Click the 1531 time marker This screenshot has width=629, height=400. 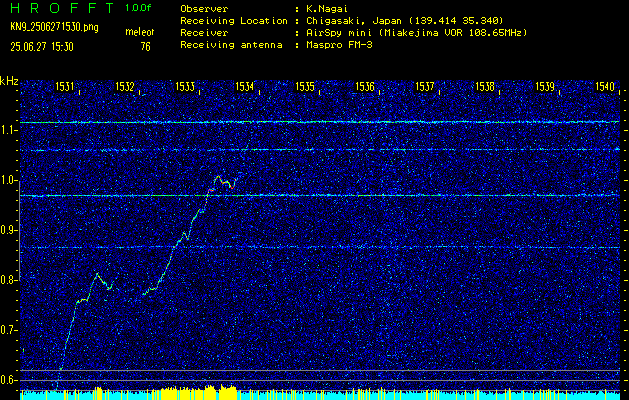[x=65, y=86]
